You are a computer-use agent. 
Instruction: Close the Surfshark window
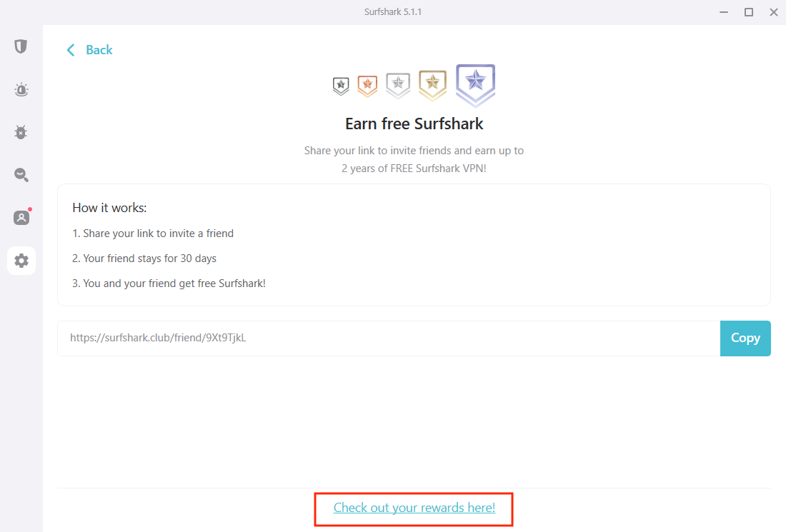click(773, 12)
